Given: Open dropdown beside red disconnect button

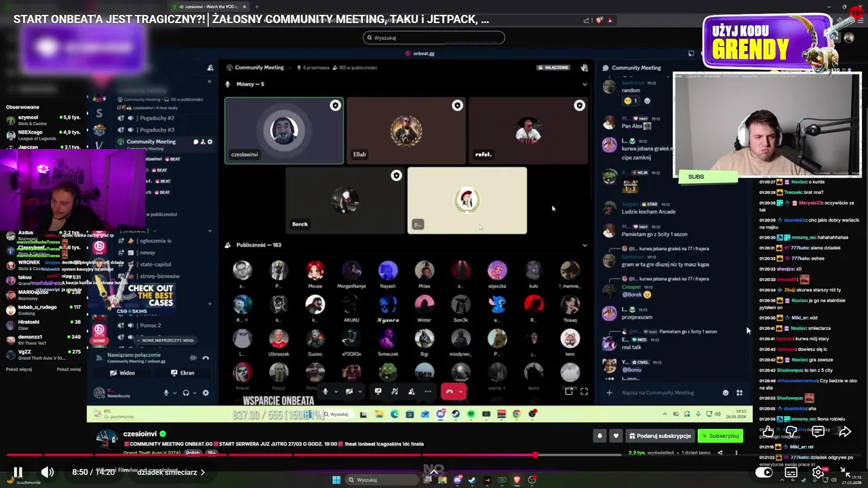Looking at the screenshot, I should (460, 391).
